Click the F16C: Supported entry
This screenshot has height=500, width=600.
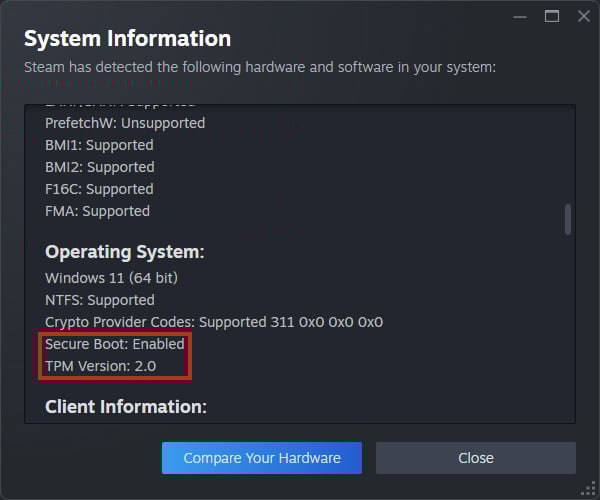point(100,189)
